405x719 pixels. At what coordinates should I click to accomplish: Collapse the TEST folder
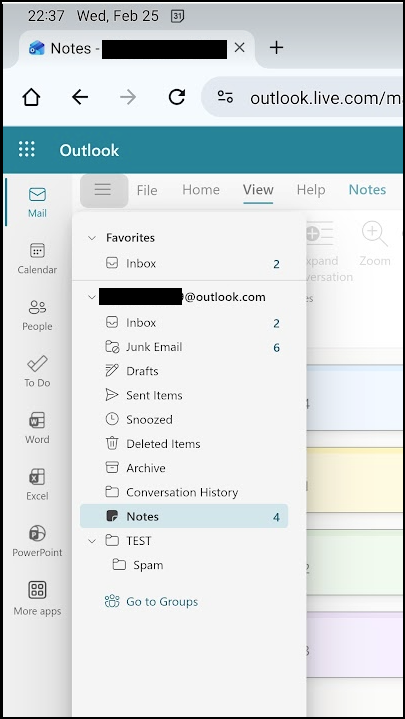tap(92, 541)
